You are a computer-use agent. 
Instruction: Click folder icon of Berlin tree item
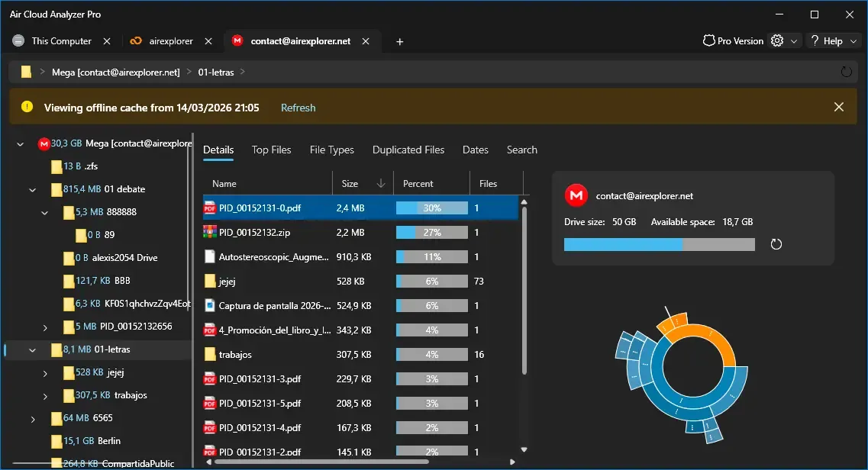tap(56, 441)
